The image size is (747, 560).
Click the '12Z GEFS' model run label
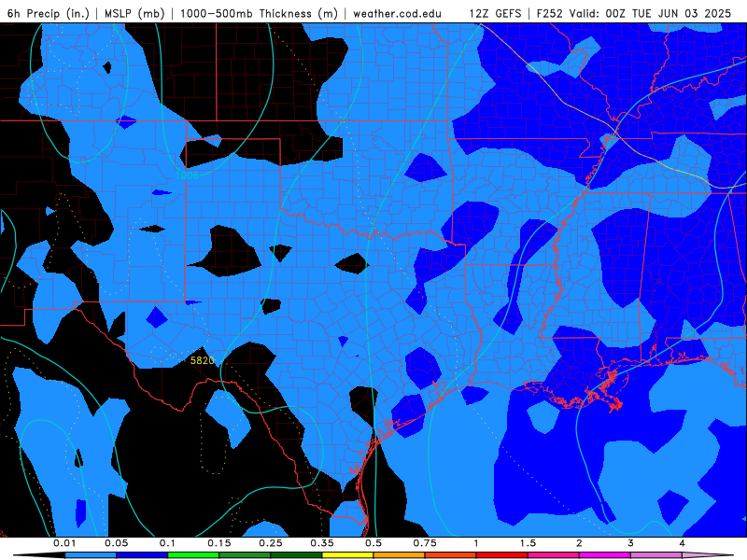pos(496,13)
